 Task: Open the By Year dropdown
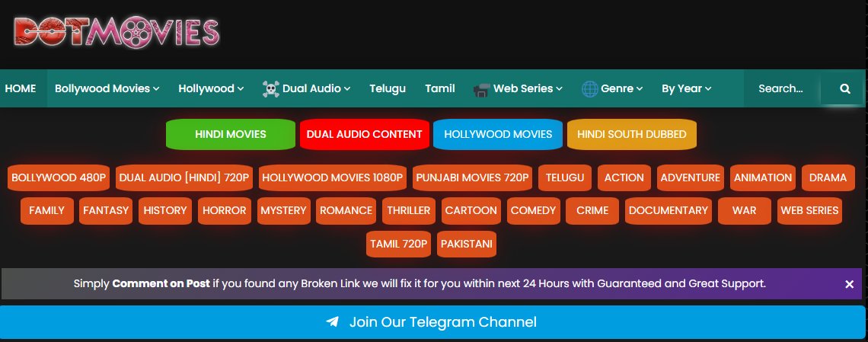click(x=687, y=88)
